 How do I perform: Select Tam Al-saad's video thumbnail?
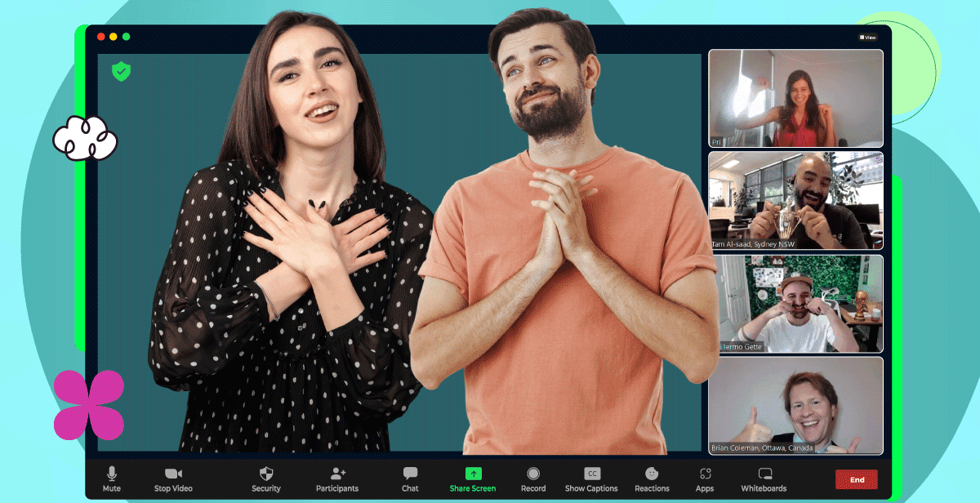click(x=795, y=201)
